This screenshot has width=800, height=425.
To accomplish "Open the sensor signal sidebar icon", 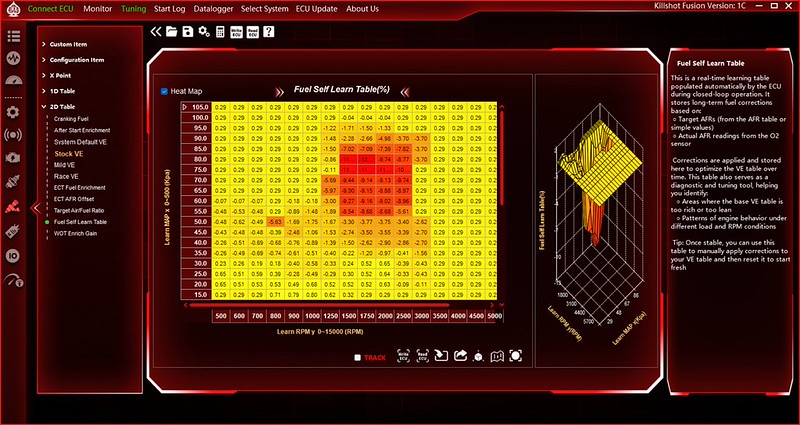I will pyautogui.click(x=13, y=135).
